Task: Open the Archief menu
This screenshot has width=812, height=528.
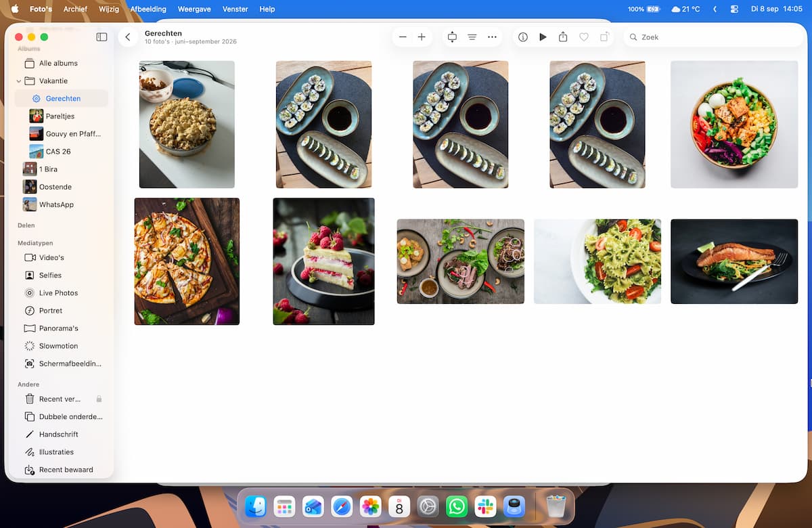Action: pyautogui.click(x=75, y=9)
